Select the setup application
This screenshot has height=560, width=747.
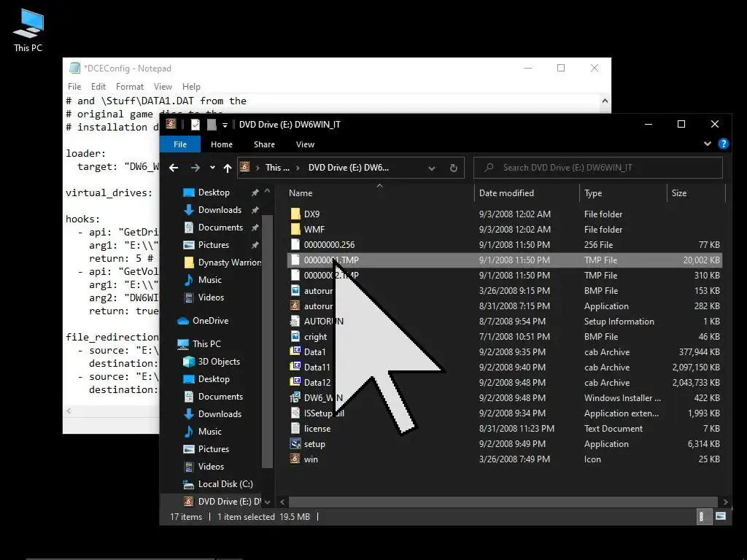point(314,444)
